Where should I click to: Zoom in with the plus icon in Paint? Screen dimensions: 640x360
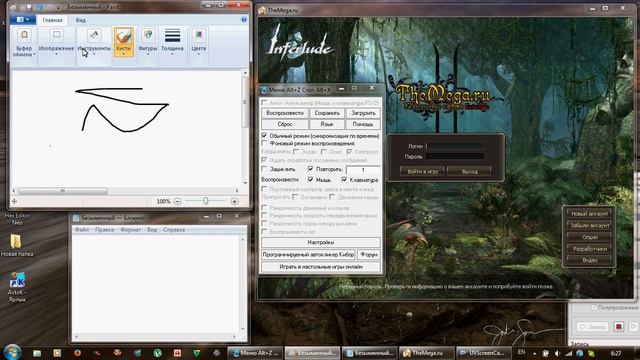coord(234,201)
